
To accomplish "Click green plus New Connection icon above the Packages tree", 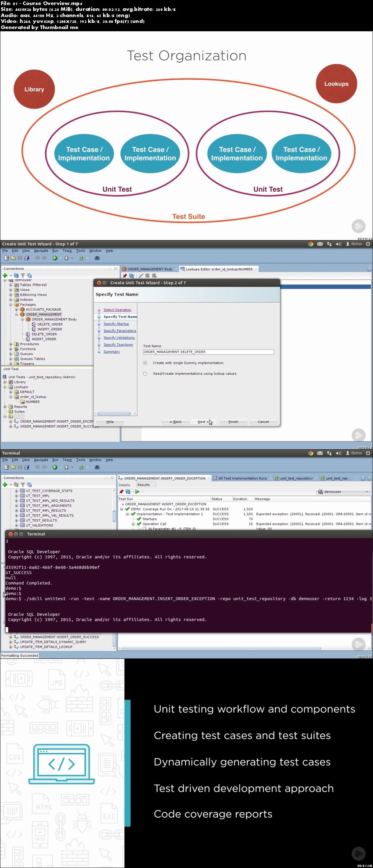I will (5, 275).
